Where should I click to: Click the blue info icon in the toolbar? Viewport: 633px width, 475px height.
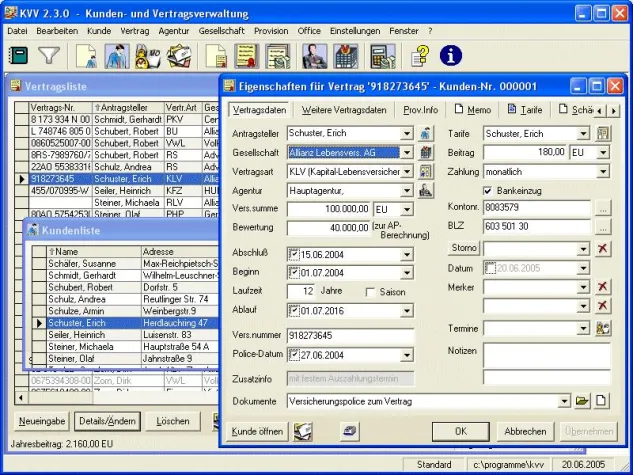[450, 56]
